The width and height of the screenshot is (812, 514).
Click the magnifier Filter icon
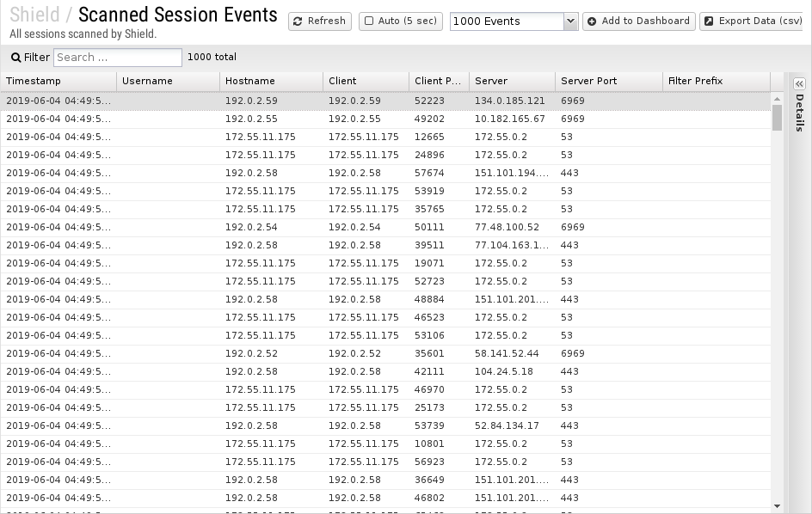(x=16, y=58)
